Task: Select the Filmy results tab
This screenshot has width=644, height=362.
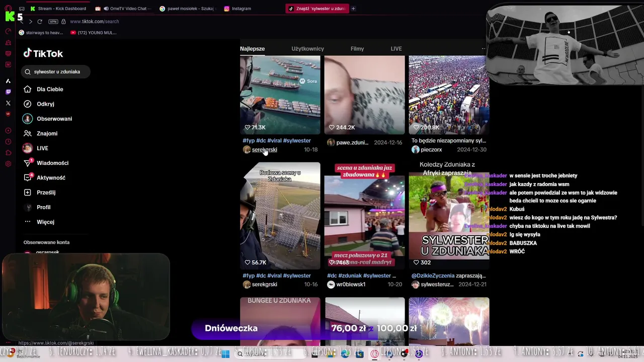Action: pos(357,49)
